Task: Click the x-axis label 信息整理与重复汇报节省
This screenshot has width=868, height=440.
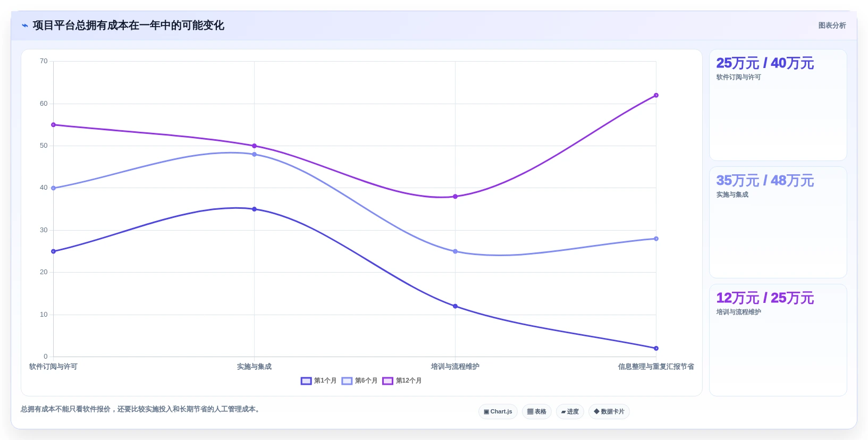Action: pos(656,367)
